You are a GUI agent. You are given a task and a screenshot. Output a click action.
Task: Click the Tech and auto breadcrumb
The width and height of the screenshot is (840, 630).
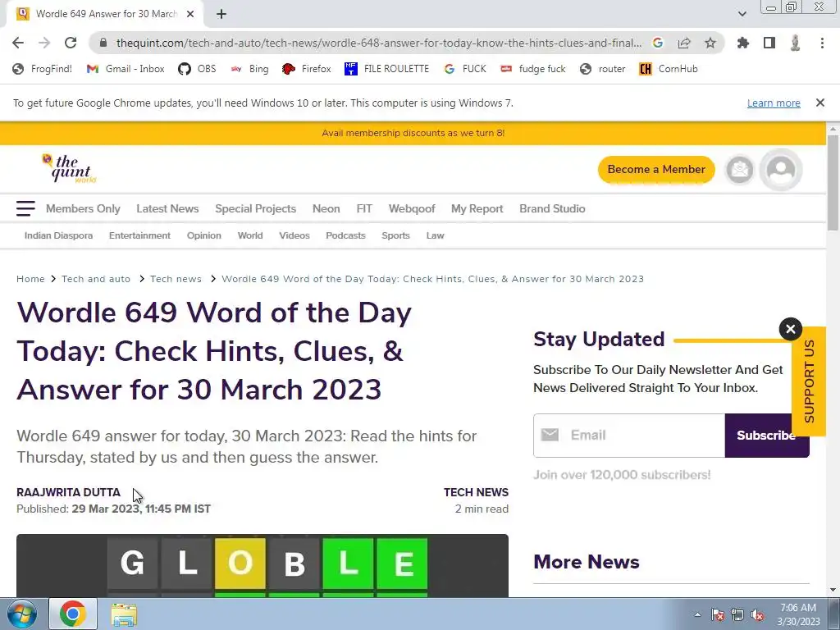pyautogui.click(x=96, y=279)
